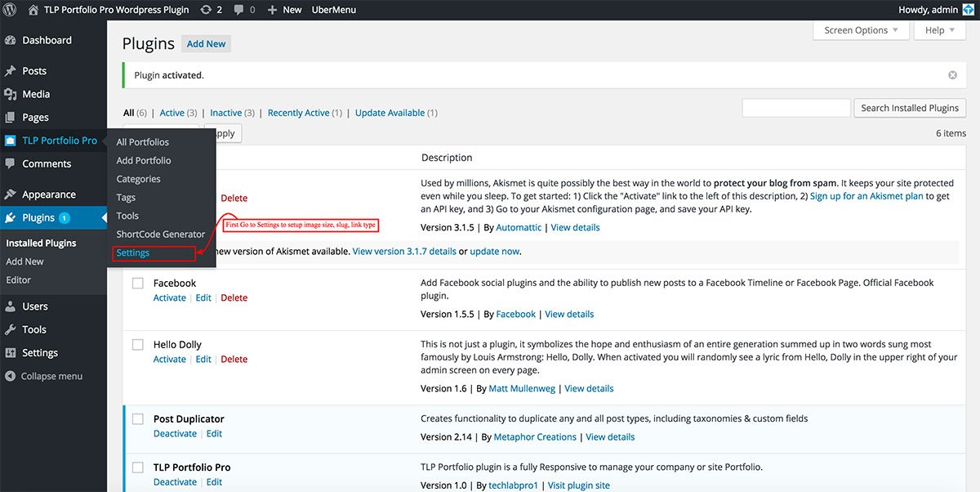The image size is (980, 492).
Task: Open the plugin Editor submenu item
Action: [x=19, y=280]
